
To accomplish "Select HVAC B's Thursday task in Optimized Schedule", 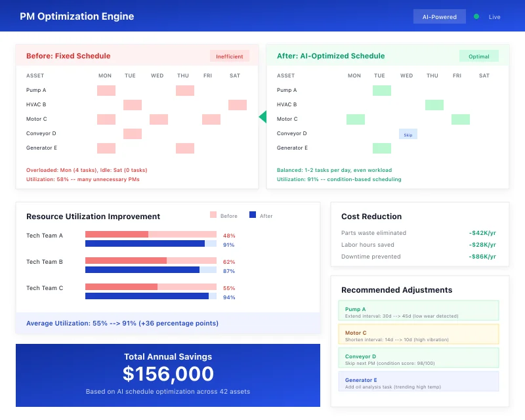I will (x=434, y=105).
